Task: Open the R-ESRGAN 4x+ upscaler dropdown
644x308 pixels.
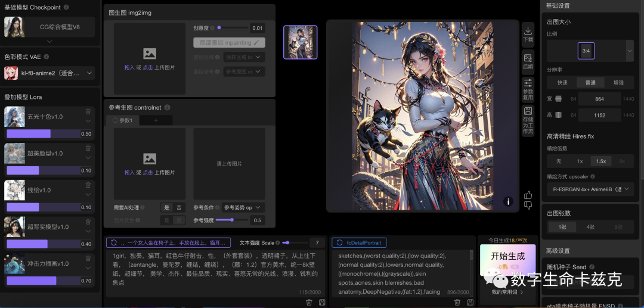Action: pos(590,189)
